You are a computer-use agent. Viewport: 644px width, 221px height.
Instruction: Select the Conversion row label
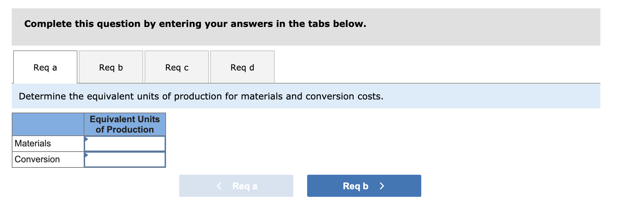pos(36,159)
